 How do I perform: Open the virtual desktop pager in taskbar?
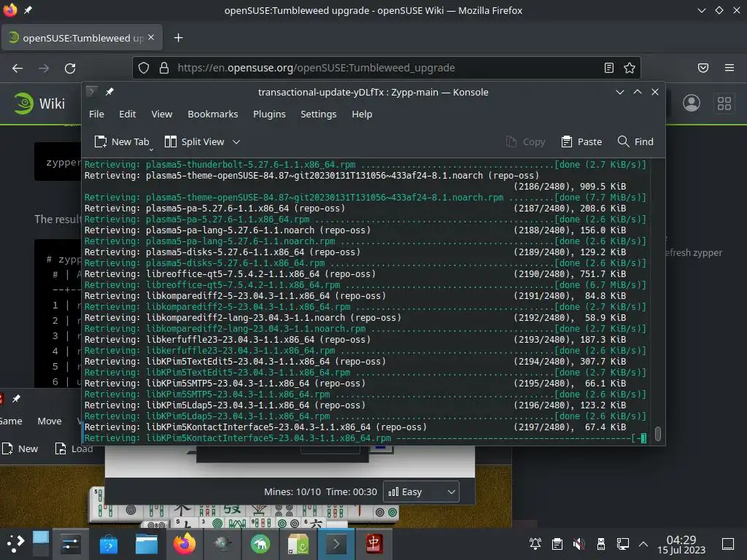click(41, 544)
